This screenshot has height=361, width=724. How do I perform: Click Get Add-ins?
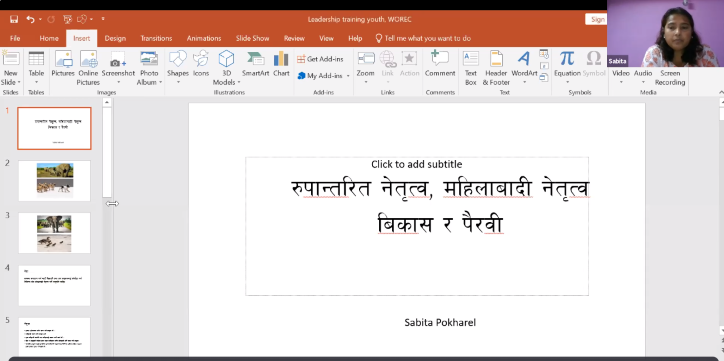tap(320, 59)
